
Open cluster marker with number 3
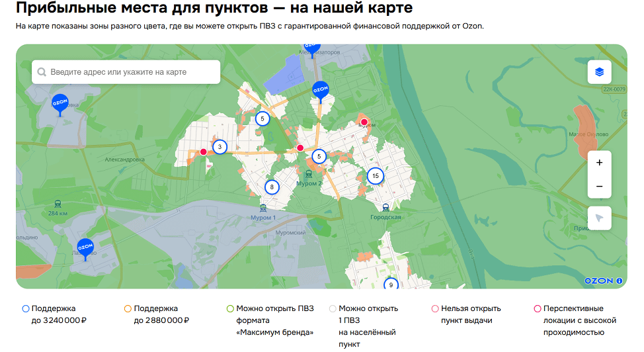(220, 147)
